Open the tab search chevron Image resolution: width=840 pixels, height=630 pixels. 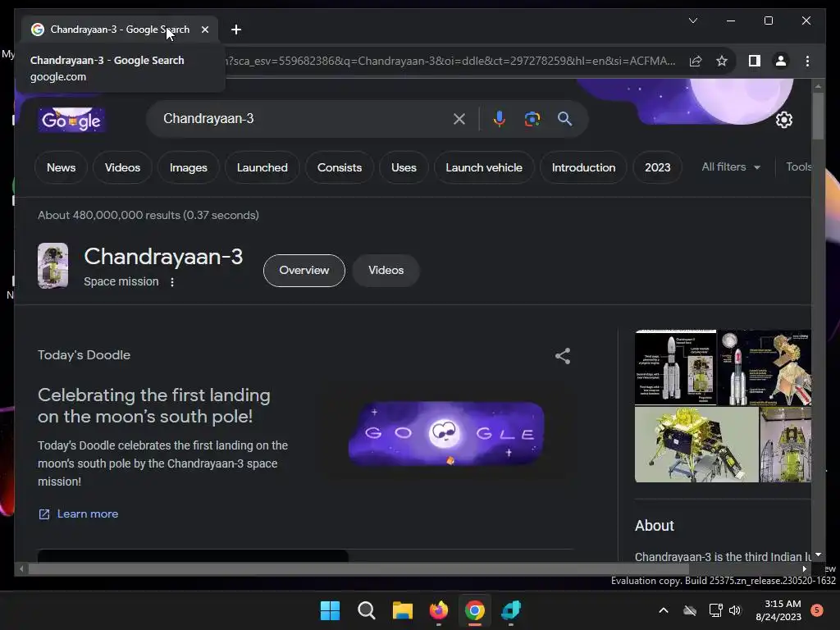[x=692, y=21]
